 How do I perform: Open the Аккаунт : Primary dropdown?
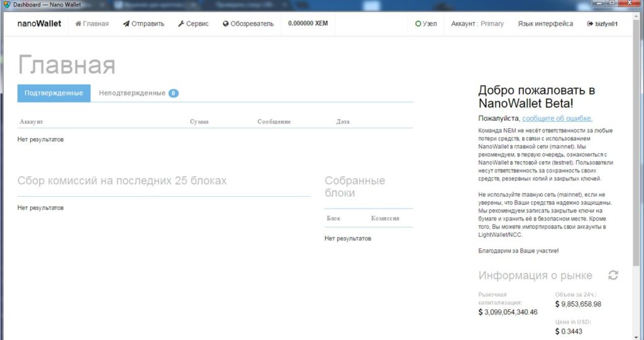click(477, 24)
